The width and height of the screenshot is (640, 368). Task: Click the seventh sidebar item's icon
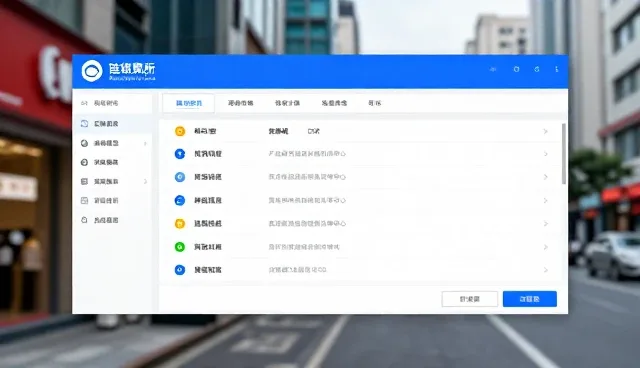pos(84,220)
